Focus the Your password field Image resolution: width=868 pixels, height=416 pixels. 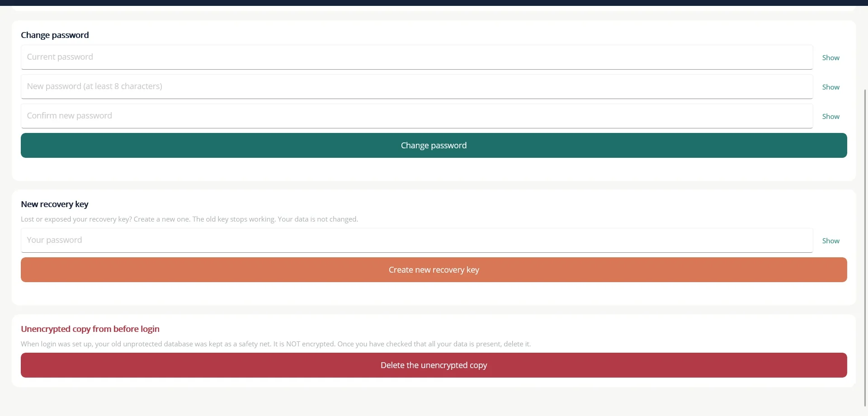tap(417, 240)
